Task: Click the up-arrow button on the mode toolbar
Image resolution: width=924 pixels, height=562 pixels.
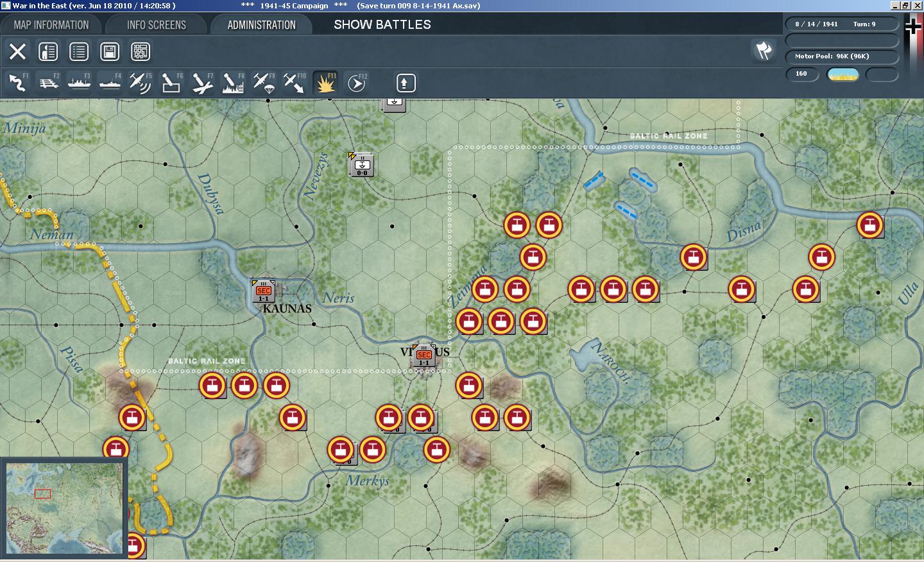Action: (x=406, y=83)
